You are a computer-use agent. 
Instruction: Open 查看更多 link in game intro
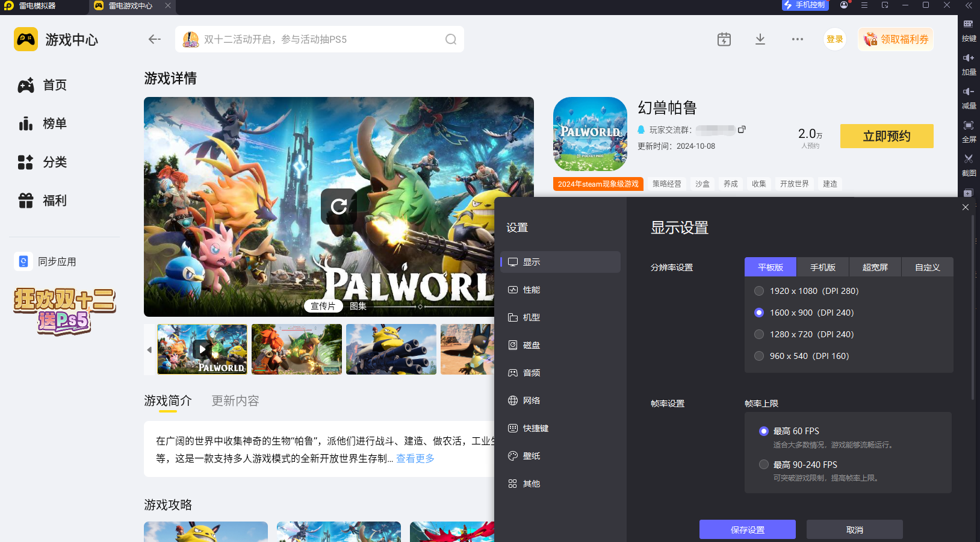(415, 458)
